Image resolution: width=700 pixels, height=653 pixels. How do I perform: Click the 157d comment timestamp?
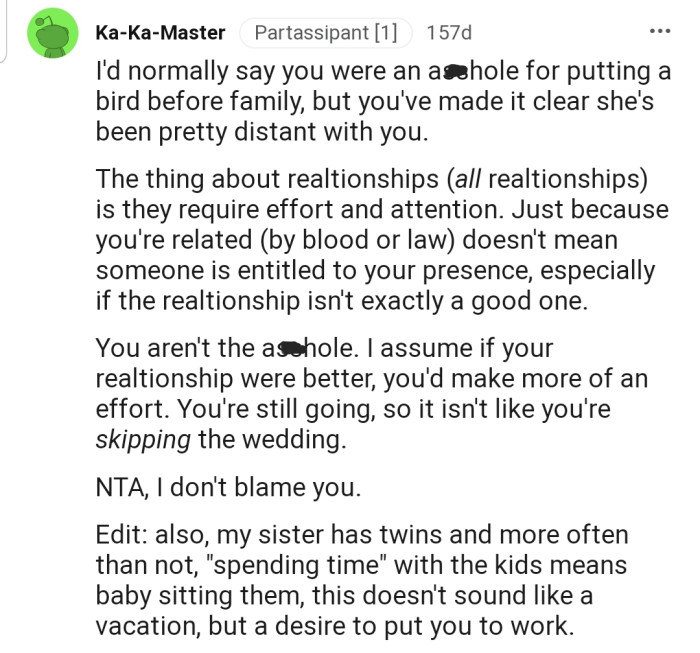click(x=448, y=33)
